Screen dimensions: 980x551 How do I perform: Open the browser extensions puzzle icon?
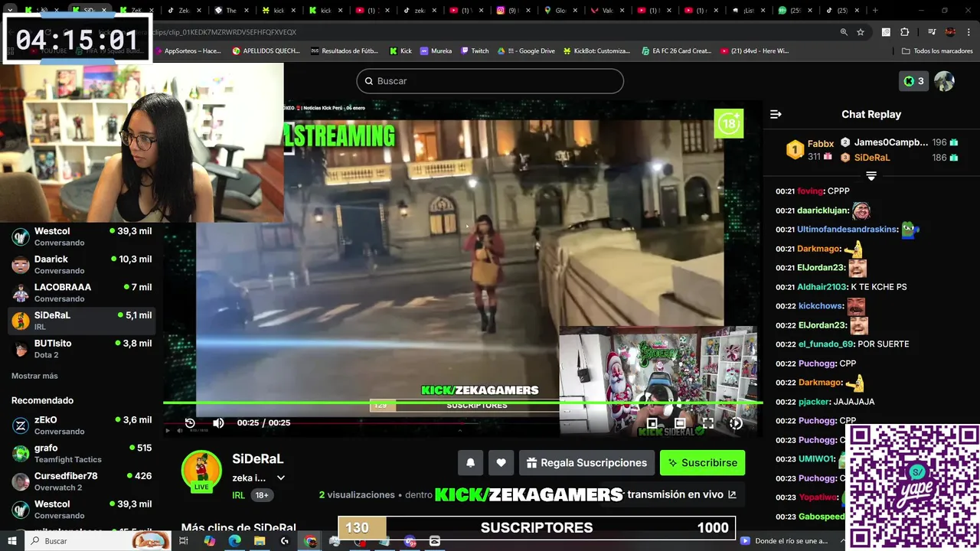904,32
